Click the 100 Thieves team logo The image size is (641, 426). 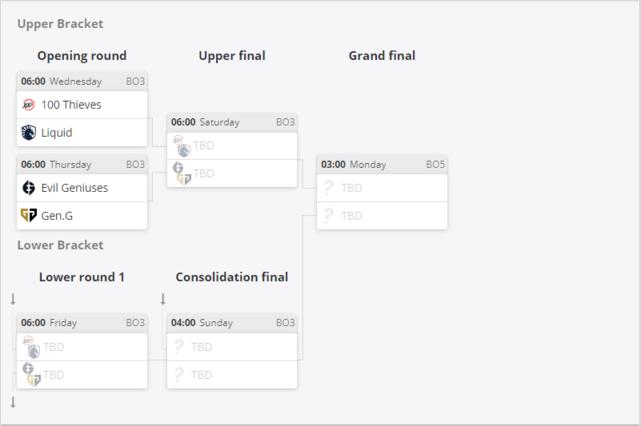click(x=29, y=105)
